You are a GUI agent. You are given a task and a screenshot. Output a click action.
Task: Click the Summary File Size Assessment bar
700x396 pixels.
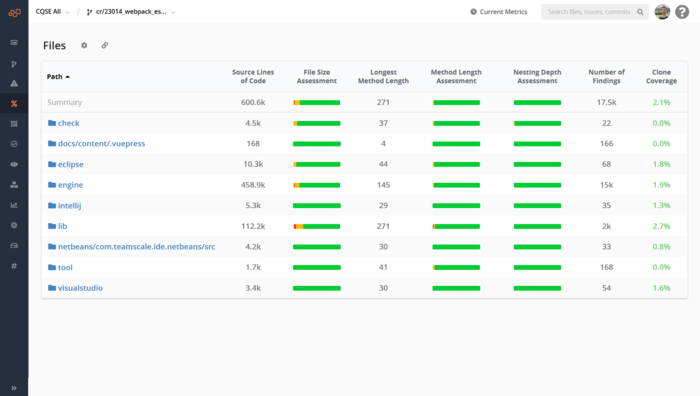pos(317,103)
